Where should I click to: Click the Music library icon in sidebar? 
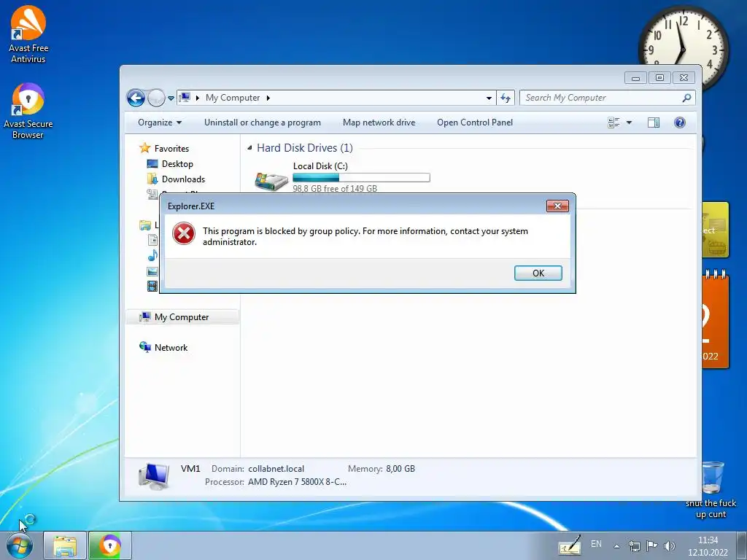tap(152, 256)
